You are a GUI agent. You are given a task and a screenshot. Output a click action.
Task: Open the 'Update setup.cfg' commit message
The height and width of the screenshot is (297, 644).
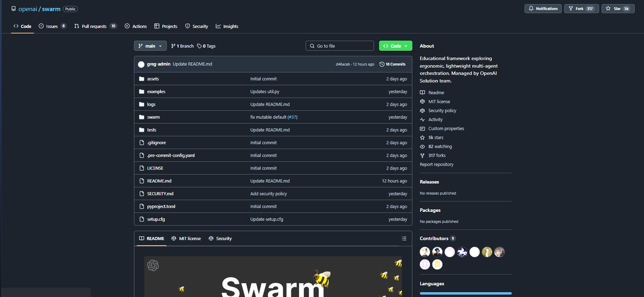tap(267, 219)
